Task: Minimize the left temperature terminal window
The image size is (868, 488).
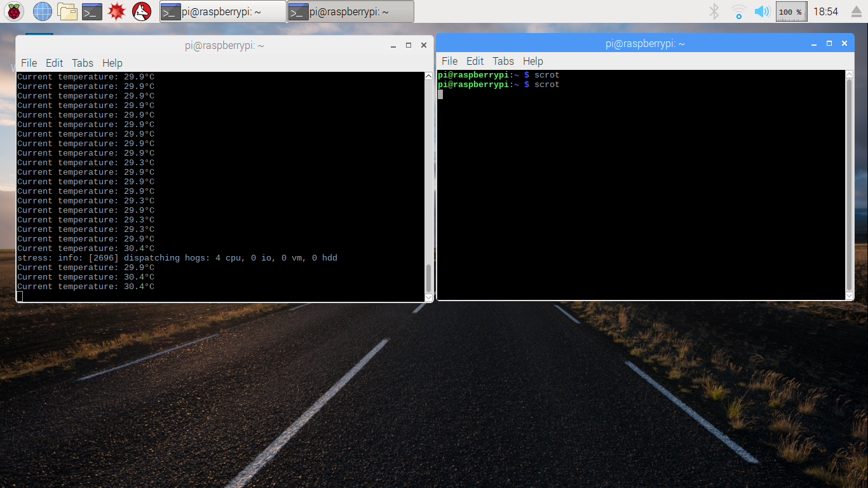Action: click(x=393, y=46)
